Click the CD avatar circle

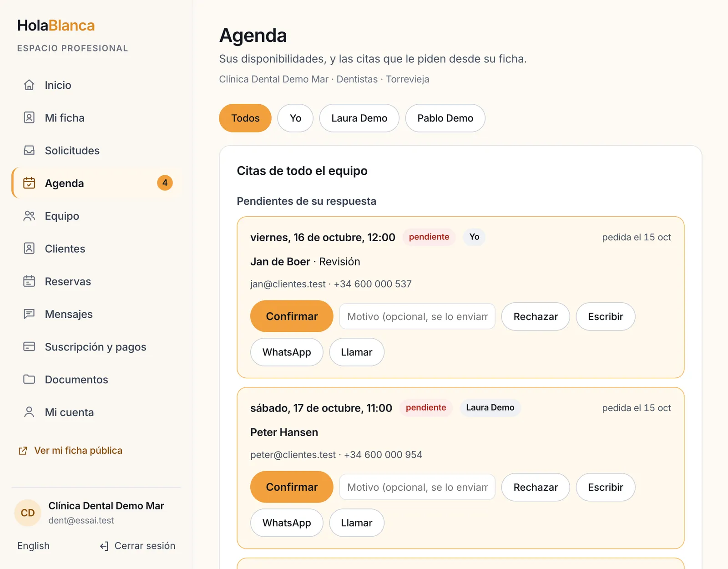pos(28,513)
